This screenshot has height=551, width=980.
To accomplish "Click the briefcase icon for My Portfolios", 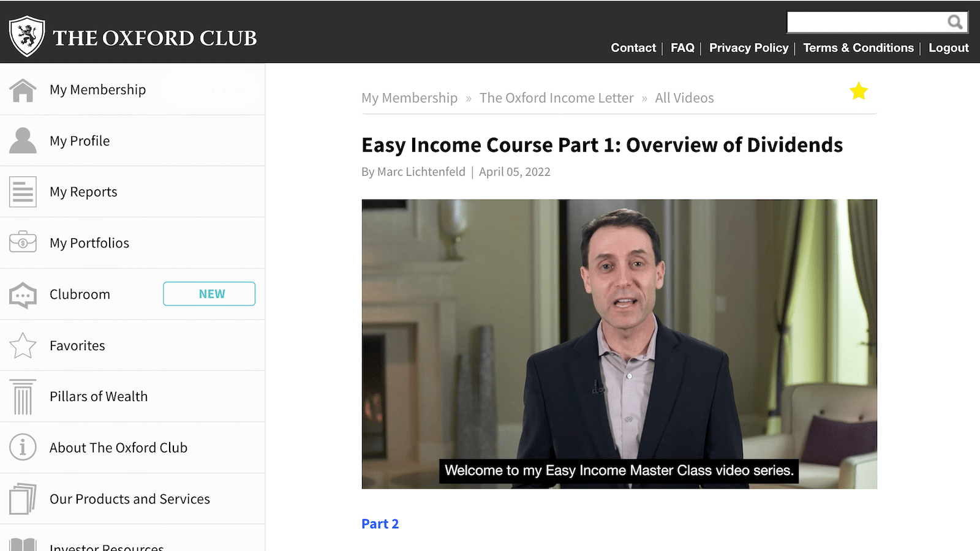I will click(23, 242).
